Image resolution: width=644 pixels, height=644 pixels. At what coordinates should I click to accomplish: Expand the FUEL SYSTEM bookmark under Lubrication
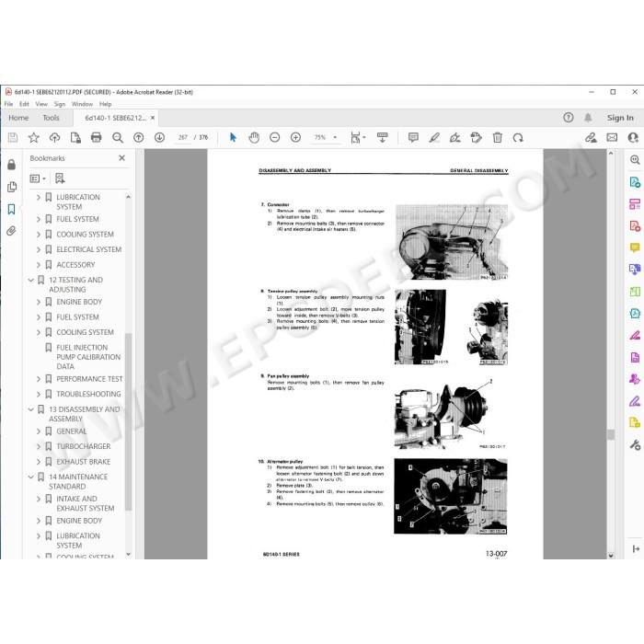point(39,219)
